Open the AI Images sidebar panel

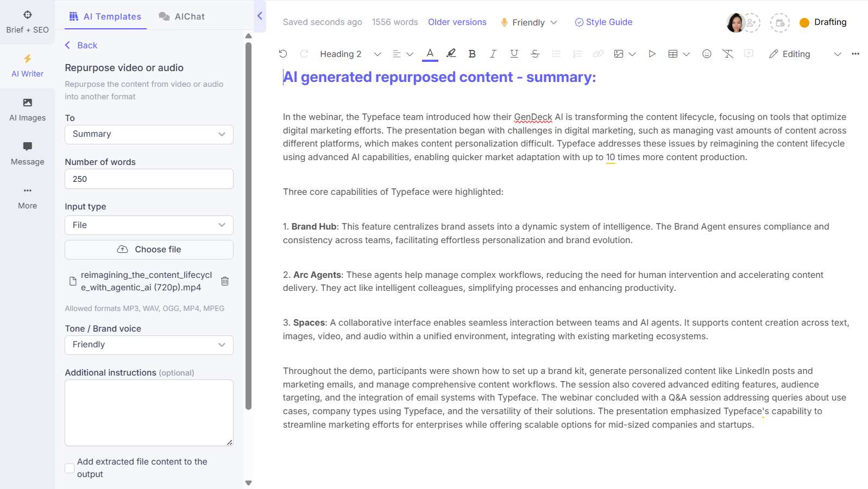coord(27,110)
